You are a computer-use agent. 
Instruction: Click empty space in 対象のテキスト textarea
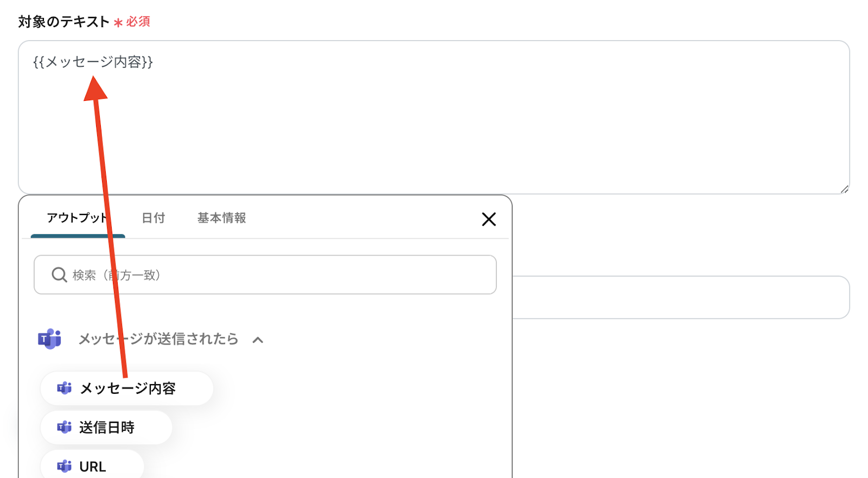488,125
